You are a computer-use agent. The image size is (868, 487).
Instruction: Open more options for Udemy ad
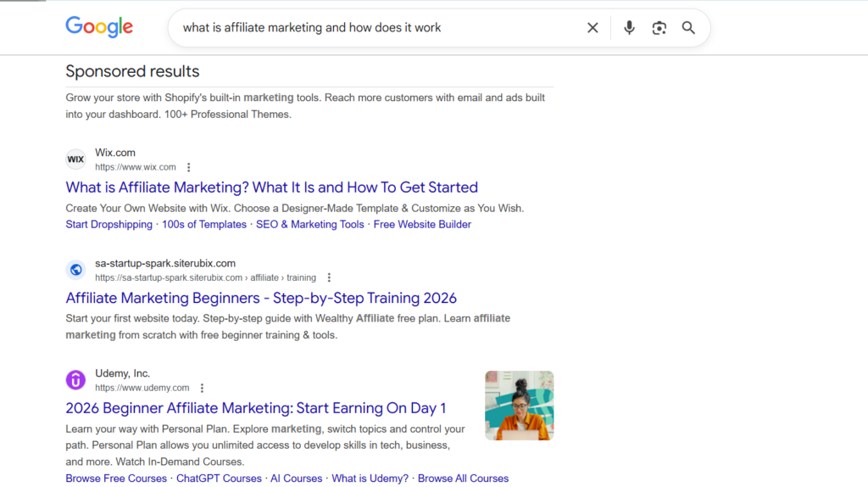[x=202, y=388]
